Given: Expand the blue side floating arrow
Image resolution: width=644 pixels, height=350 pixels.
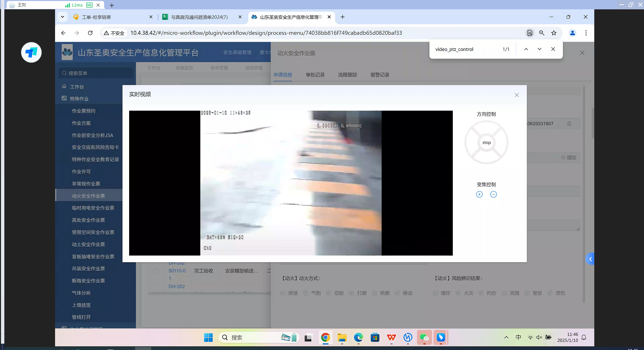Looking at the screenshot, I should (590, 259).
